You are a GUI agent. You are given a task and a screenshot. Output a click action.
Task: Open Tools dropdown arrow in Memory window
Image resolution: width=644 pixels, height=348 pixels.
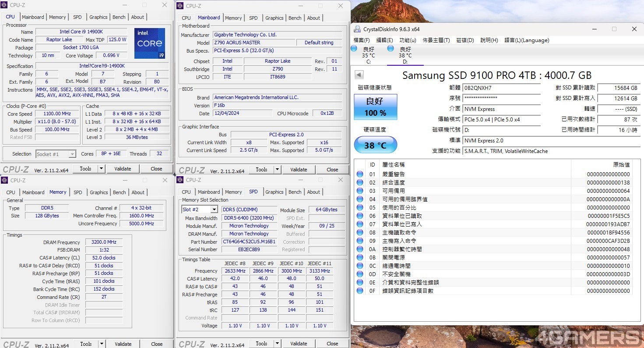(x=102, y=344)
